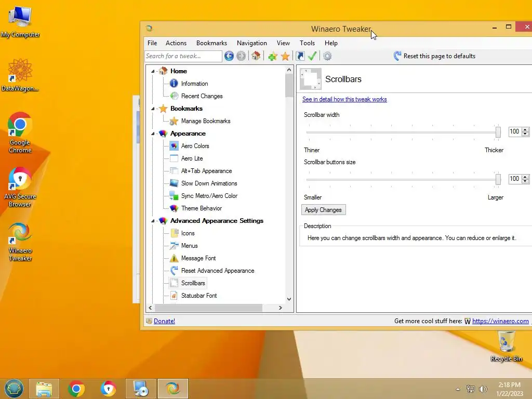The width and height of the screenshot is (532, 399).
Task: Decrease Scrollbar buttons size with spinner down arrow
Action: (x=525, y=181)
